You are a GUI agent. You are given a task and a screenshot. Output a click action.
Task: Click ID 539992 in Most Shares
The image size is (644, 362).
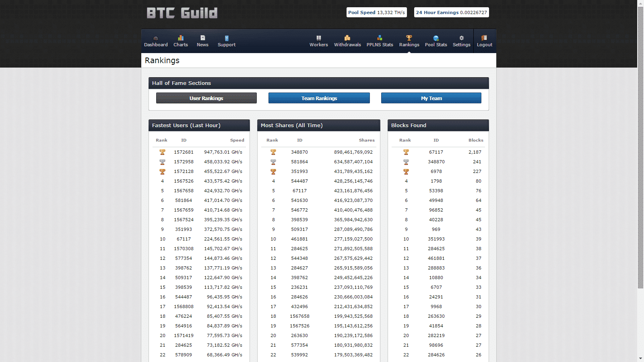click(x=299, y=355)
